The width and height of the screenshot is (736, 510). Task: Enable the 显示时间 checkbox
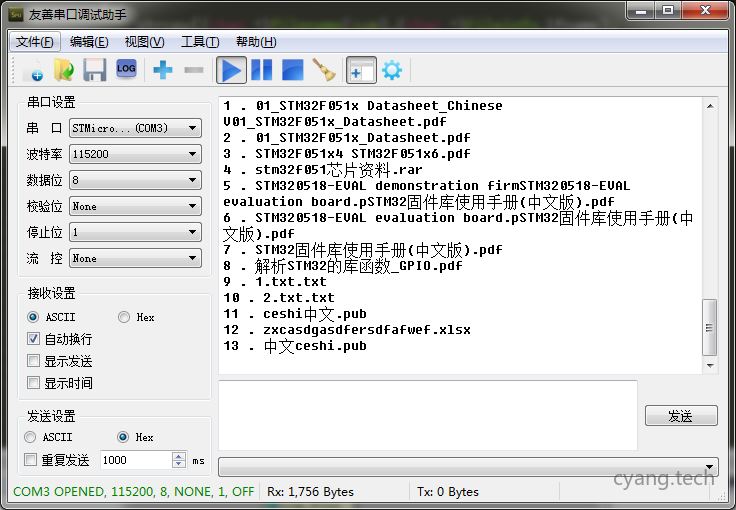click(34, 383)
